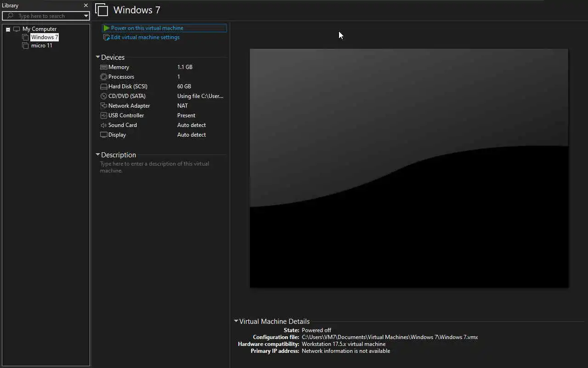
Task: Click the Display 'Auto detect' value
Action: pos(192,135)
